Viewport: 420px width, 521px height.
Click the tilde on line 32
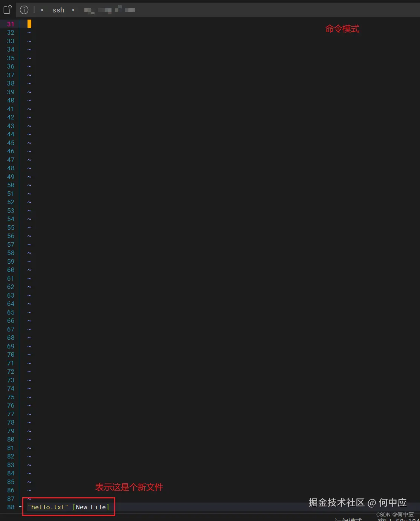pos(29,33)
